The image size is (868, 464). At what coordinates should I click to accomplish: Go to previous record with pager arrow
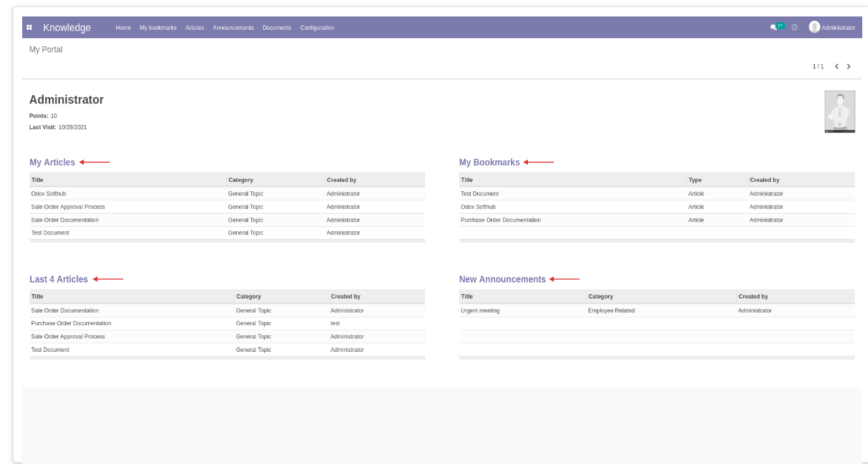pos(837,67)
